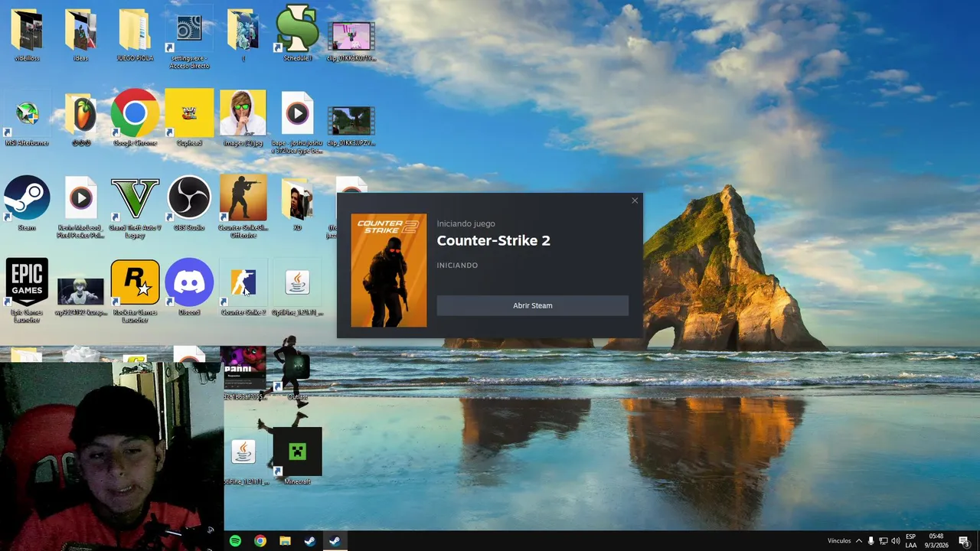Click the Vínculos toolbar label in taskbar
Image resolution: width=980 pixels, height=551 pixels.
(x=839, y=541)
